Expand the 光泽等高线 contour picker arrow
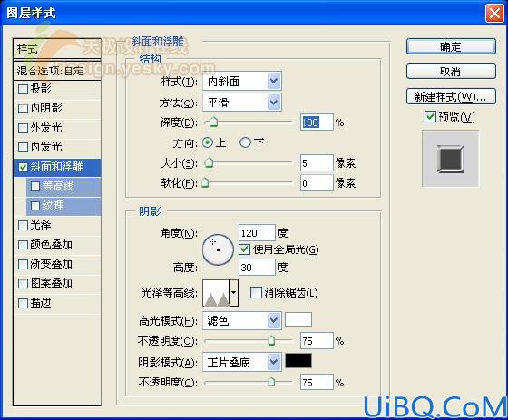 [234, 293]
